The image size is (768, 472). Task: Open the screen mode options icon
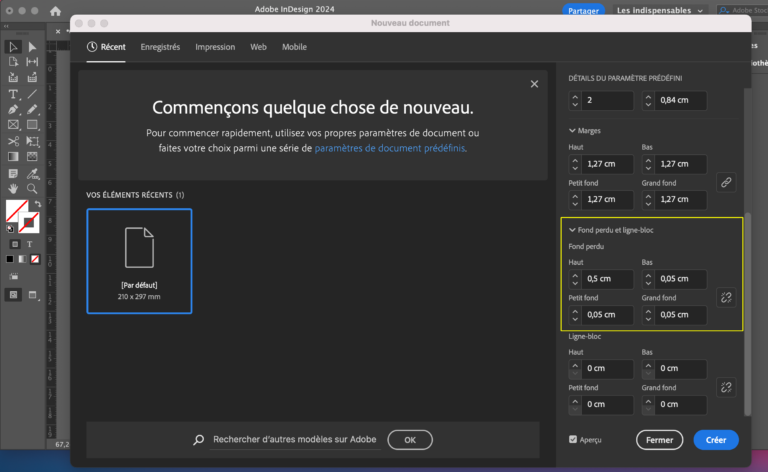[32, 295]
